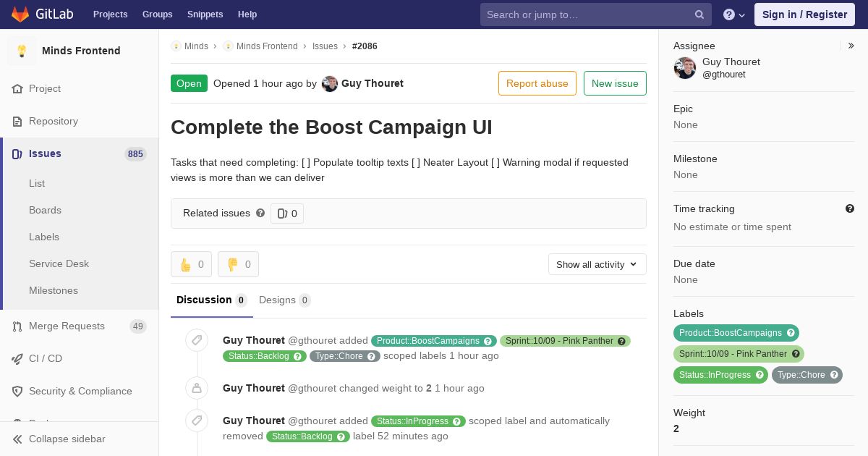Viewport: 868px width, 456px height.
Task: Click the Merge Requests icon
Action: coord(17,326)
